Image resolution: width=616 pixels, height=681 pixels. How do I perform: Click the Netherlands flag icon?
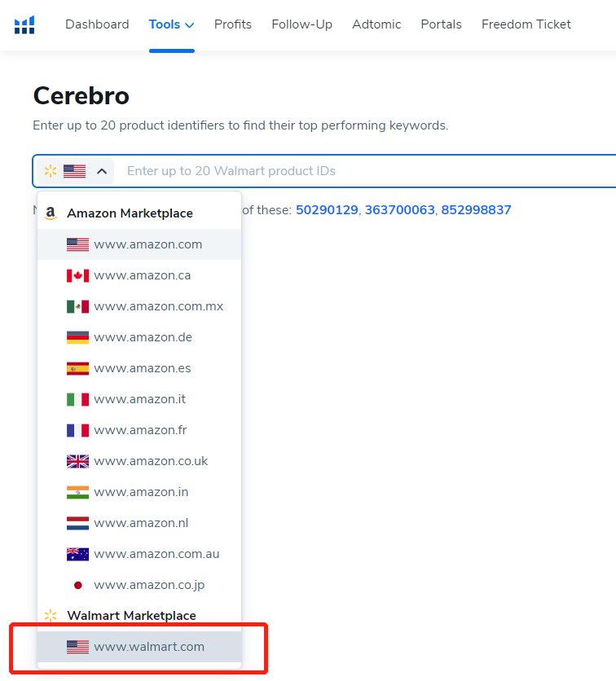point(77,523)
